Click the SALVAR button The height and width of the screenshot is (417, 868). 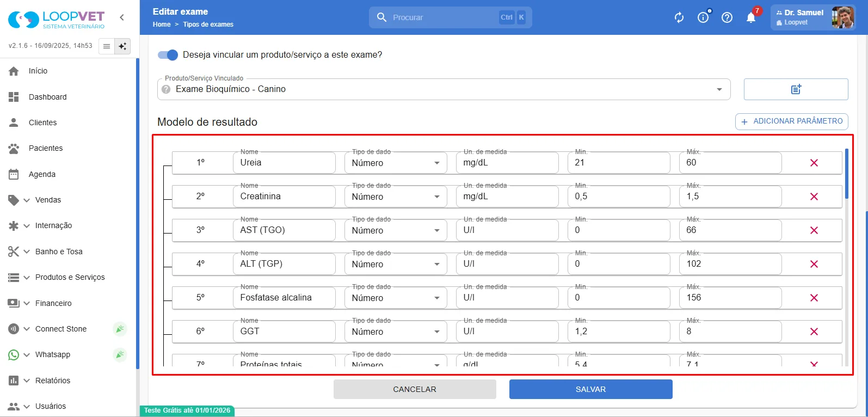pos(591,389)
